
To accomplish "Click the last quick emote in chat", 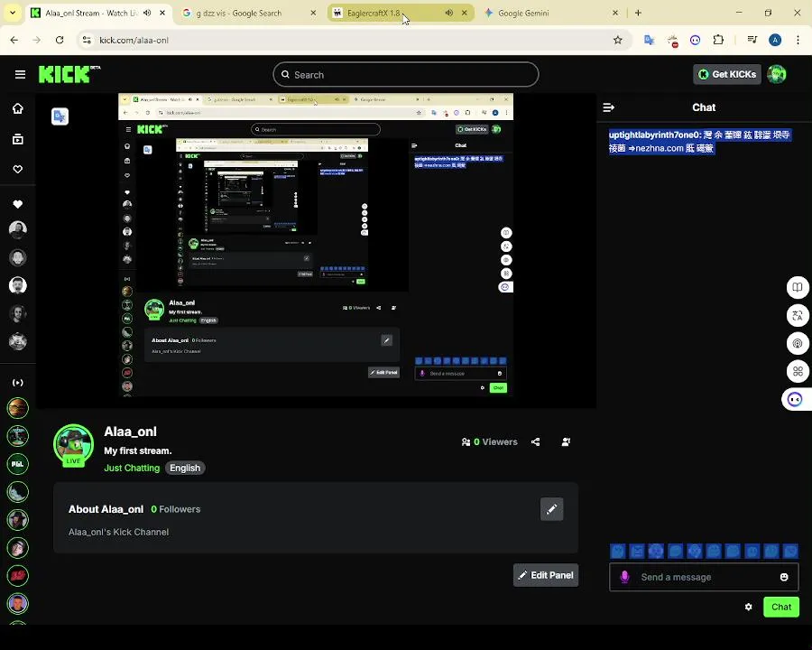I will tap(790, 551).
